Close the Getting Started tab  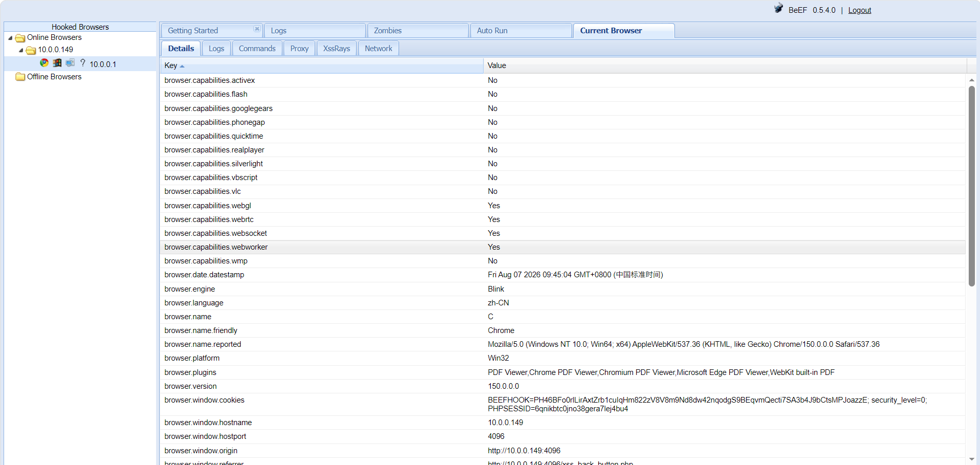click(257, 29)
